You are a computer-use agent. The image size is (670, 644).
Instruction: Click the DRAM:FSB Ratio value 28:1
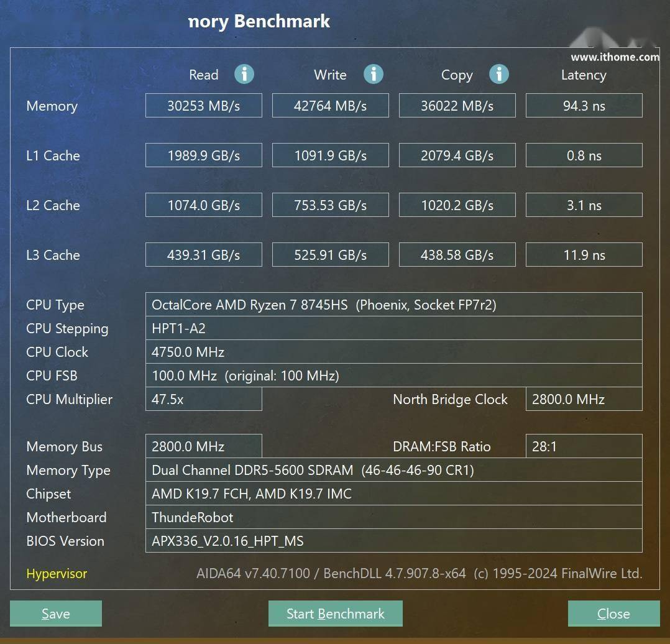pyautogui.click(x=584, y=446)
